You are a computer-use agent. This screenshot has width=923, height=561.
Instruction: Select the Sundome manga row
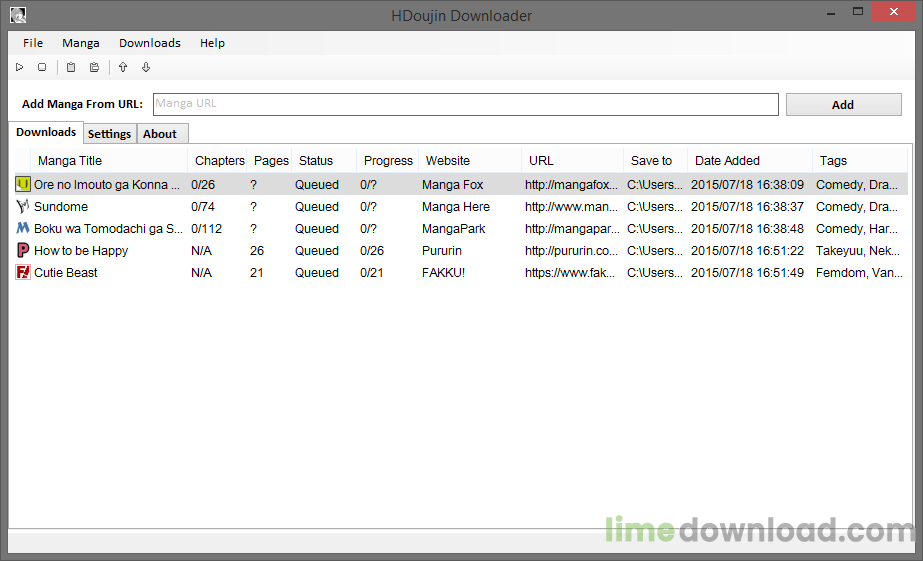pyautogui.click(x=461, y=206)
